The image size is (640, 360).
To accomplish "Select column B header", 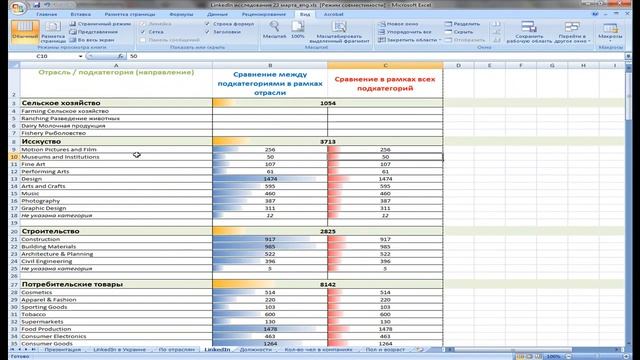I will (x=270, y=65).
